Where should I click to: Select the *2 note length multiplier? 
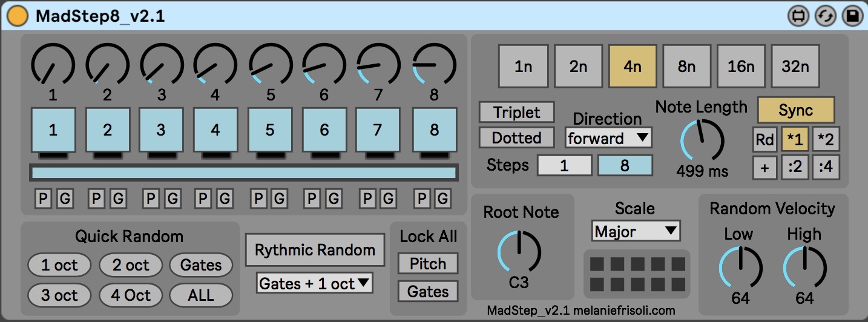pyautogui.click(x=826, y=139)
